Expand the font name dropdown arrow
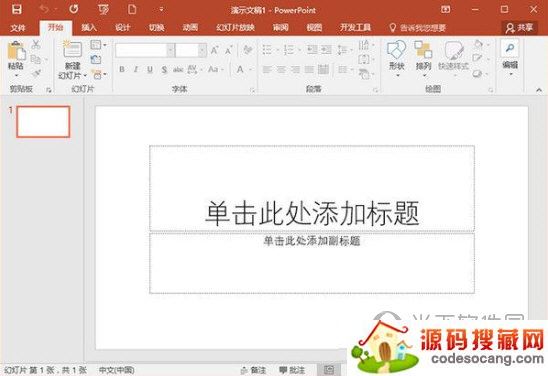Image resolution: width=548 pixels, height=376 pixels. click(171, 51)
